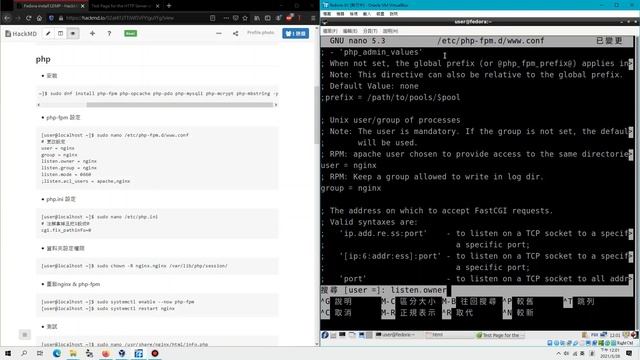The height and width of the screenshot is (360, 640).
Task: Click the 'user = nginx' line in nano
Action: pyautogui.click(x=349, y=165)
